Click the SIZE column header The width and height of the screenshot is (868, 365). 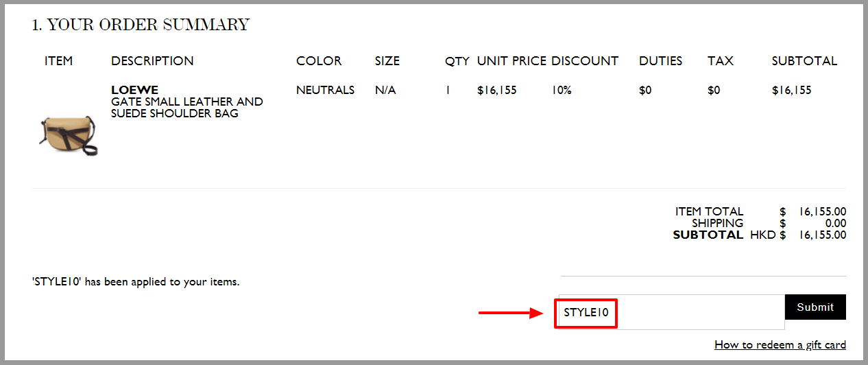coord(387,61)
